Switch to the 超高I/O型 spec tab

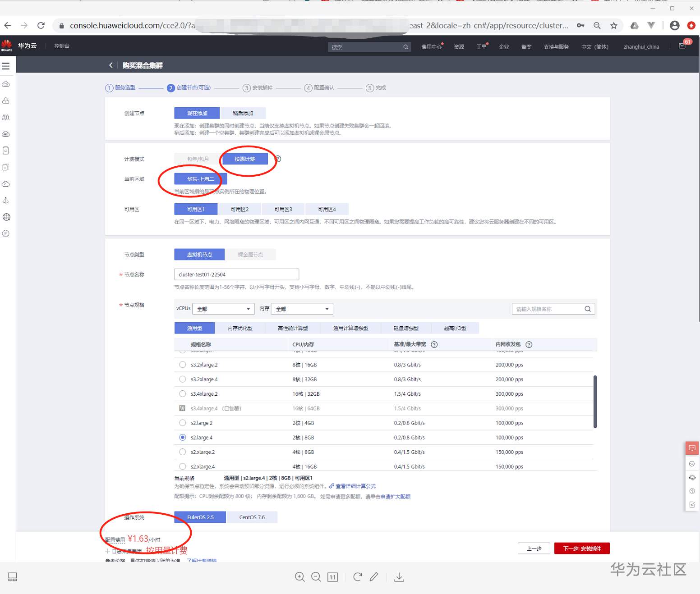click(455, 328)
